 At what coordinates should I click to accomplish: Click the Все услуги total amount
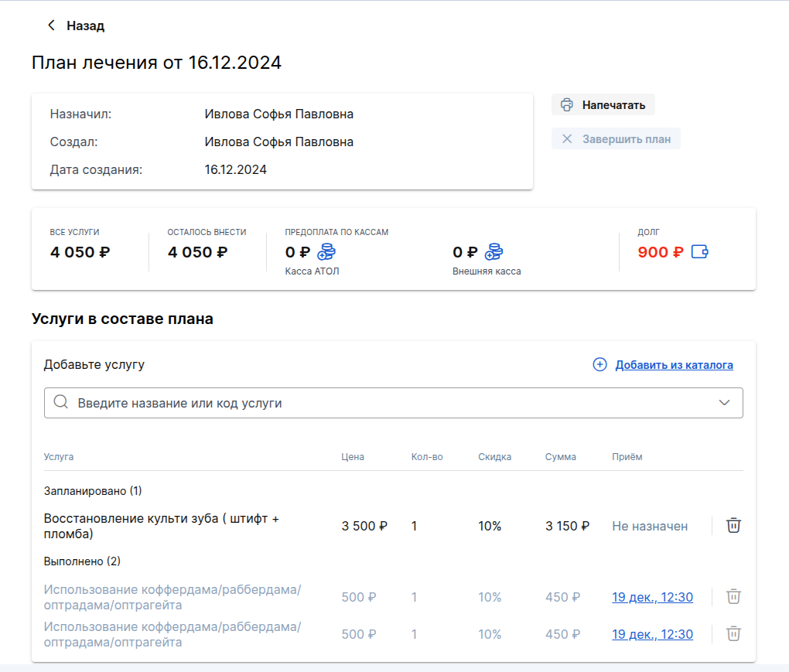coord(80,252)
